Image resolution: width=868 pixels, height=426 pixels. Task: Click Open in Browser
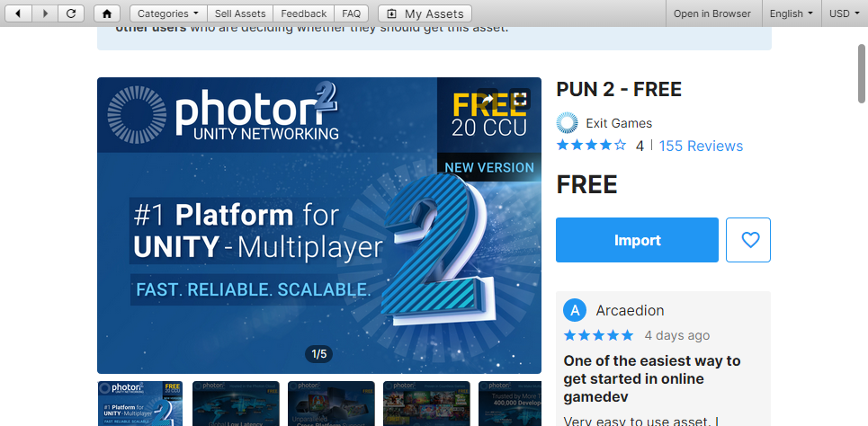point(711,13)
